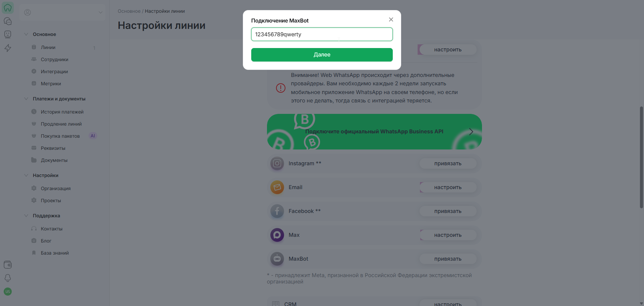Viewport: 644px width, 306px height.
Task: Open the notifications bell icon
Action: coord(8,278)
